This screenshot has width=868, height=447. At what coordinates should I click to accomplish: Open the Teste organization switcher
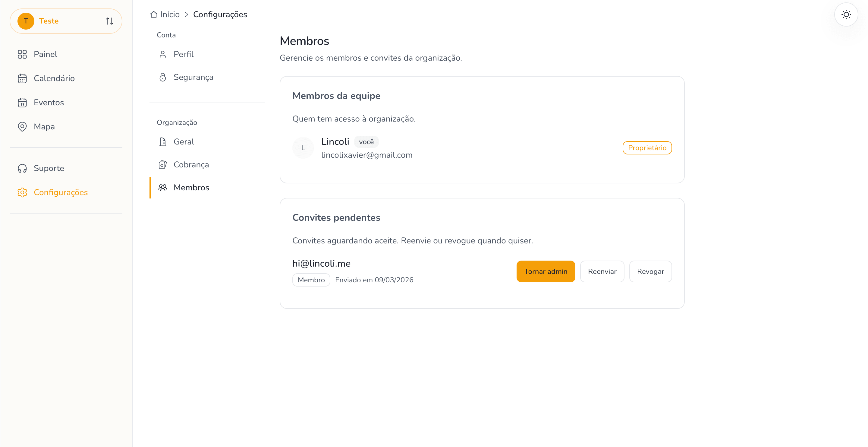click(x=66, y=21)
